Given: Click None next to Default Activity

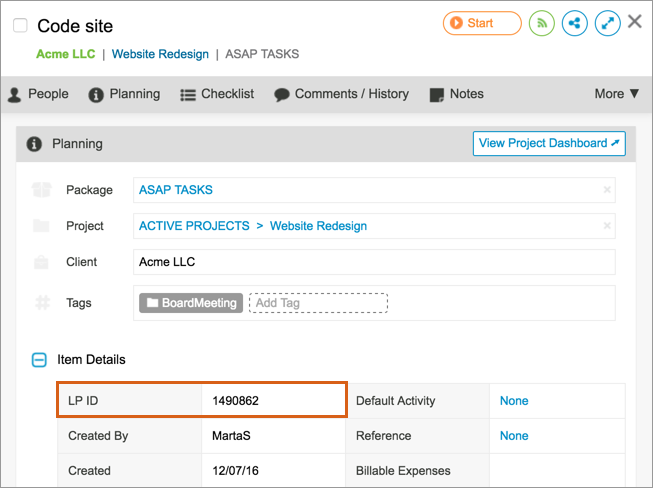Looking at the screenshot, I should pos(514,401).
